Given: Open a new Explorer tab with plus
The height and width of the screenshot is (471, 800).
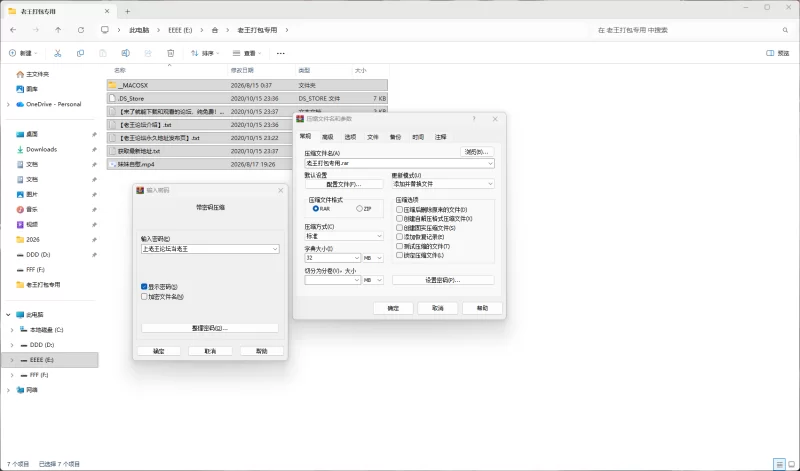Looking at the screenshot, I should point(128,11).
